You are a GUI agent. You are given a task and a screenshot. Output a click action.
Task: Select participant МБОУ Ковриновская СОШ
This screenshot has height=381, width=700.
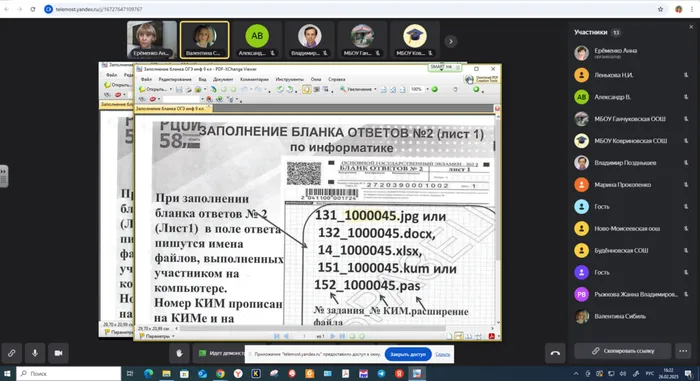[632, 141]
